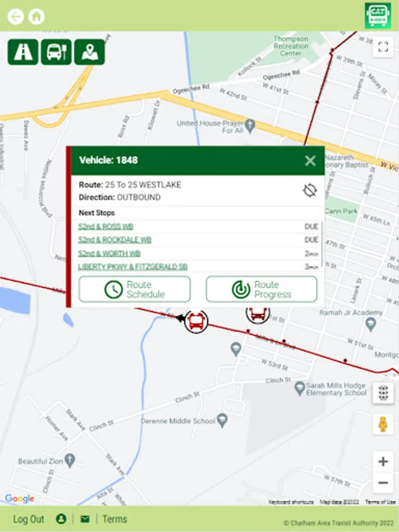
Task: Toggle fullscreen map view
Action: (383, 47)
